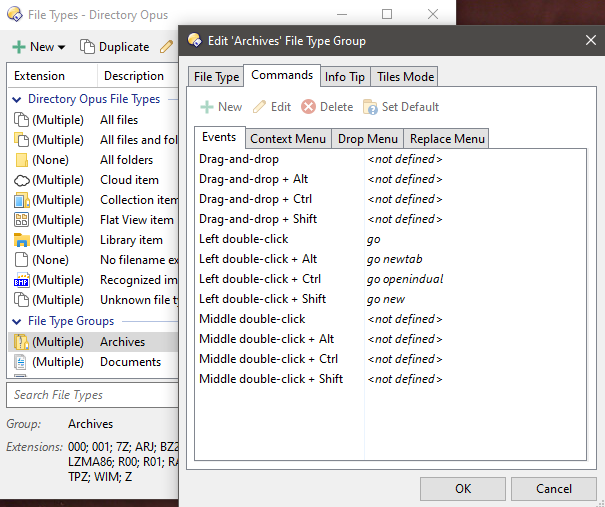Click the 'go new' command value

click(385, 299)
